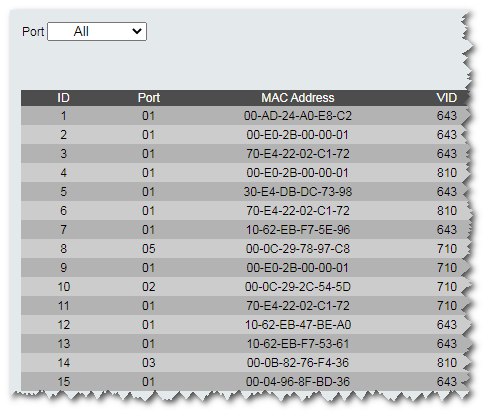Click ID cell 7
Viewport: 490px width, 418px height.
click(63, 230)
